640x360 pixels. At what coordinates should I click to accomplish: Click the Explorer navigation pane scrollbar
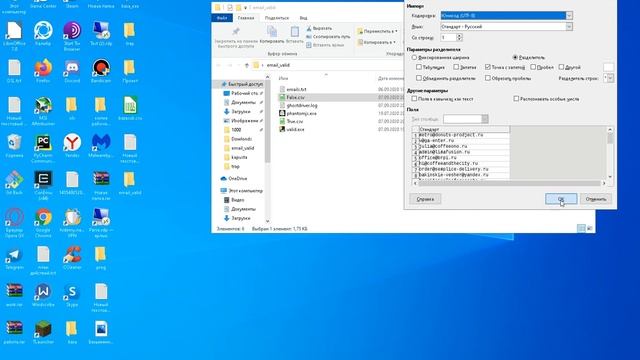pyautogui.click(x=267, y=149)
